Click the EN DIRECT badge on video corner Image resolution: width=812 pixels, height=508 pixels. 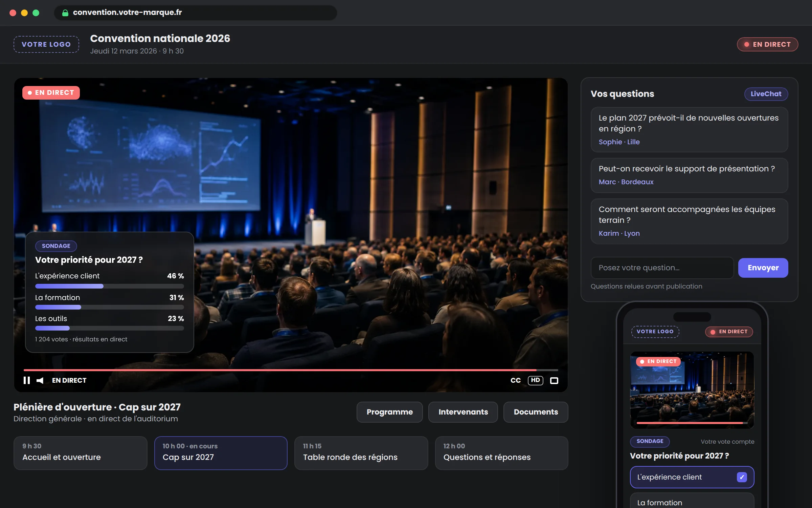click(51, 92)
